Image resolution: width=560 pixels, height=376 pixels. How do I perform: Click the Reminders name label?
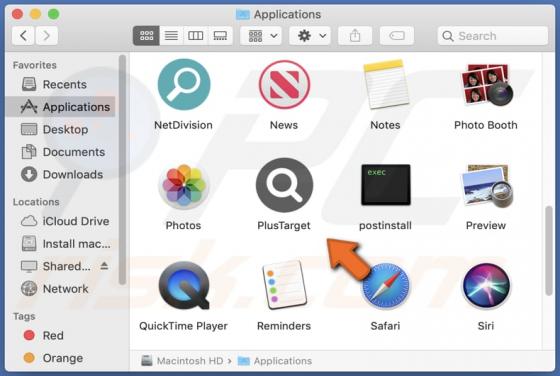[x=284, y=326]
